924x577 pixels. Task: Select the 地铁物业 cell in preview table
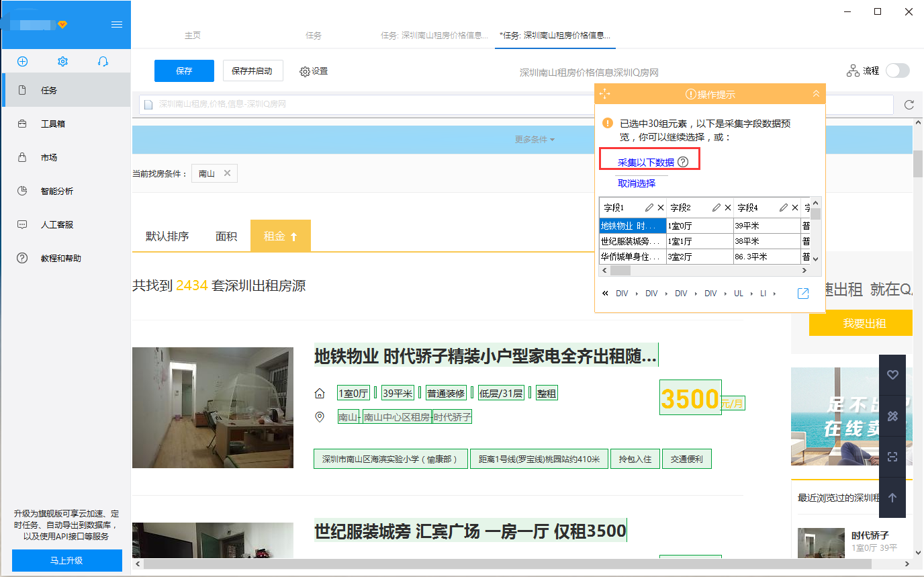click(633, 226)
